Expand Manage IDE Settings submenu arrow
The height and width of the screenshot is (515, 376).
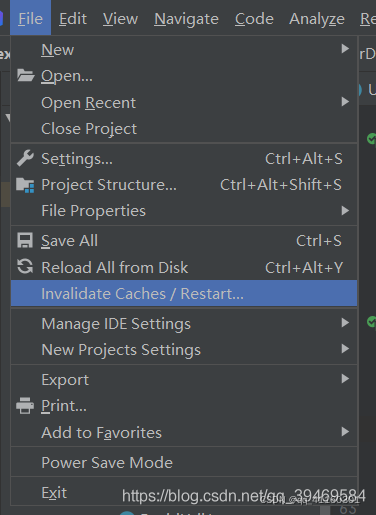pyautogui.click(x=345, y=323)
